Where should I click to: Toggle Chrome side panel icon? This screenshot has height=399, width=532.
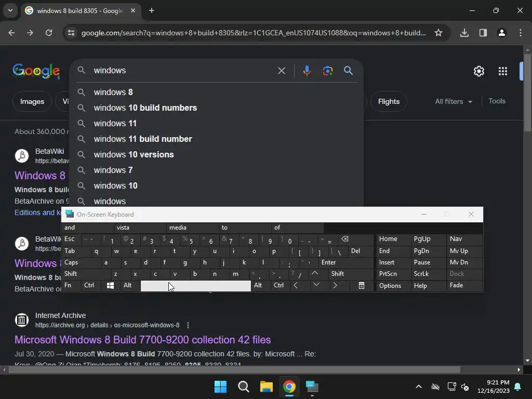[483, 33]
